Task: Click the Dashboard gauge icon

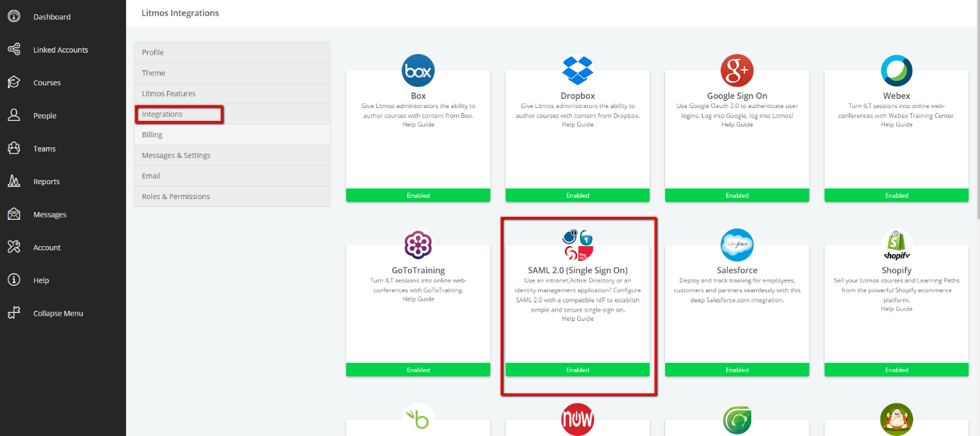Action: (14, 16)
